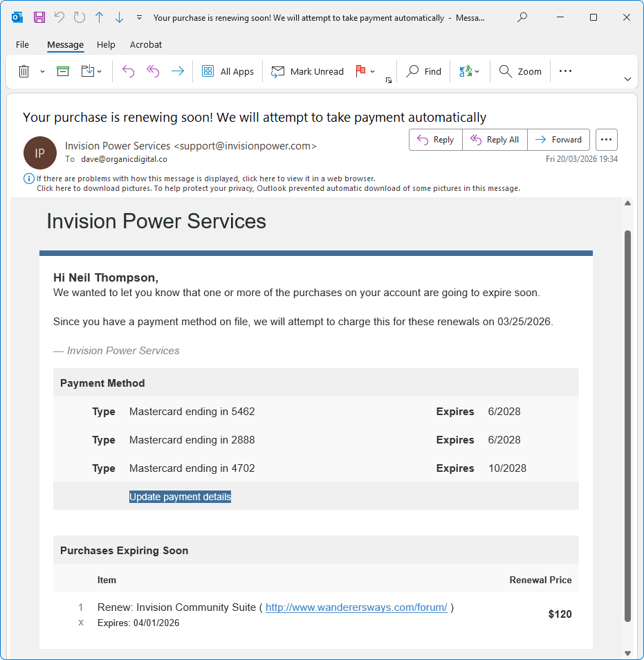Click the Save icon in title bar
Viewport: 644px width, 660px height.
[39, 17]
